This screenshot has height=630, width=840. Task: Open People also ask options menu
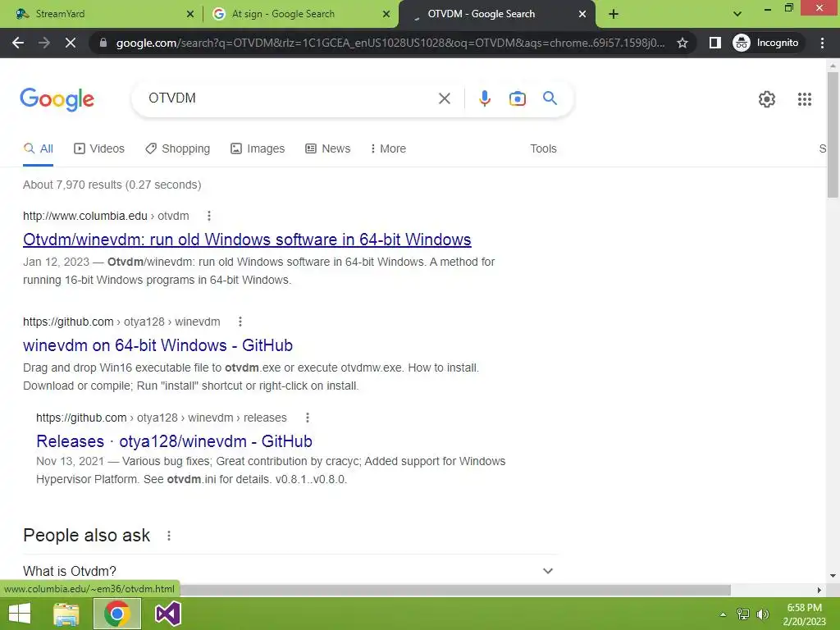[x=169, y=536]
